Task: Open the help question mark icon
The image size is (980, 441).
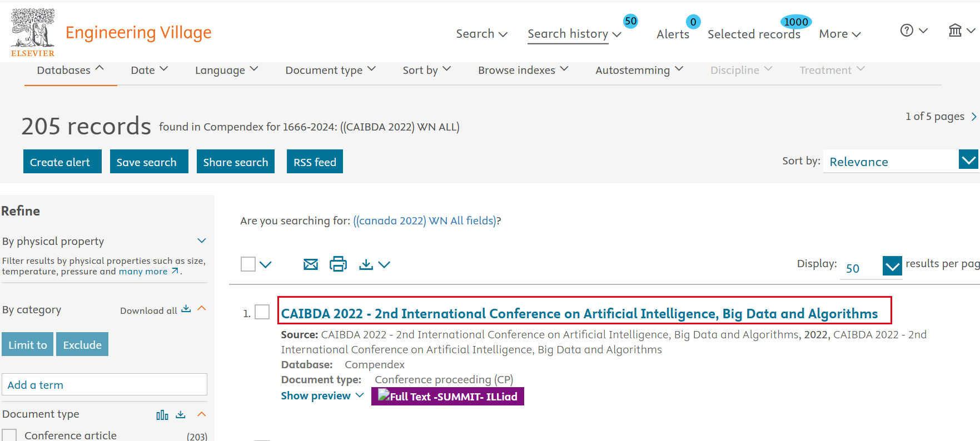Action: [907, 31]
